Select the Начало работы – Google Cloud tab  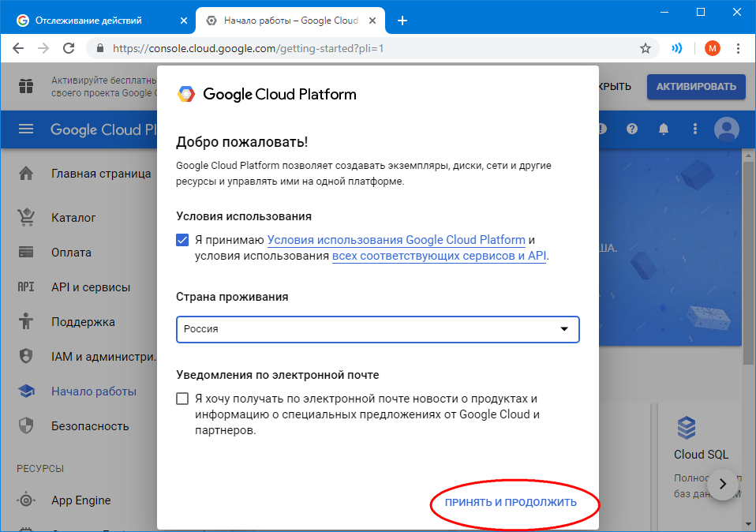pyautogui.click(x=290, y=21)
